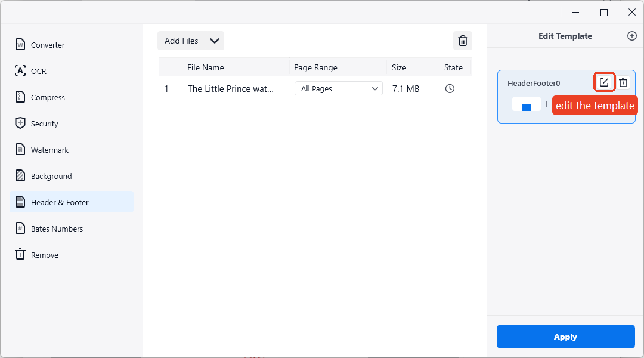Click the edit template pencil icon
The width and height of the screenshot is (644, 358).
coord(604,82)
